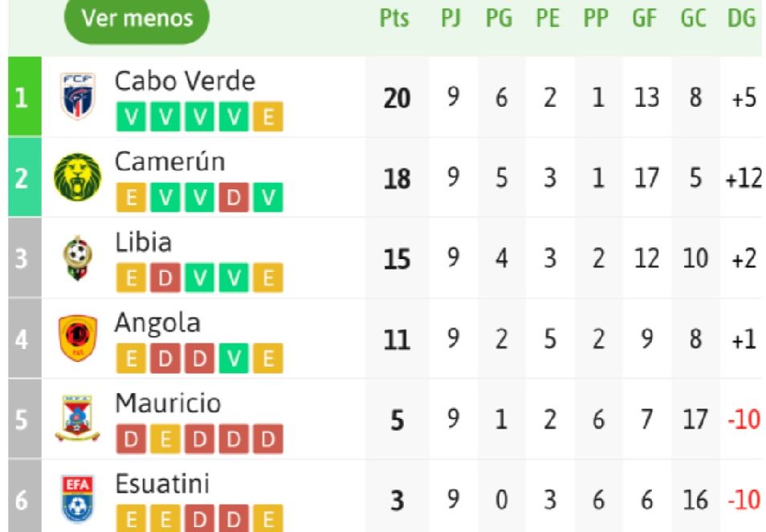
Task: Open the Mauricio team page
Action: click(167, 403)
